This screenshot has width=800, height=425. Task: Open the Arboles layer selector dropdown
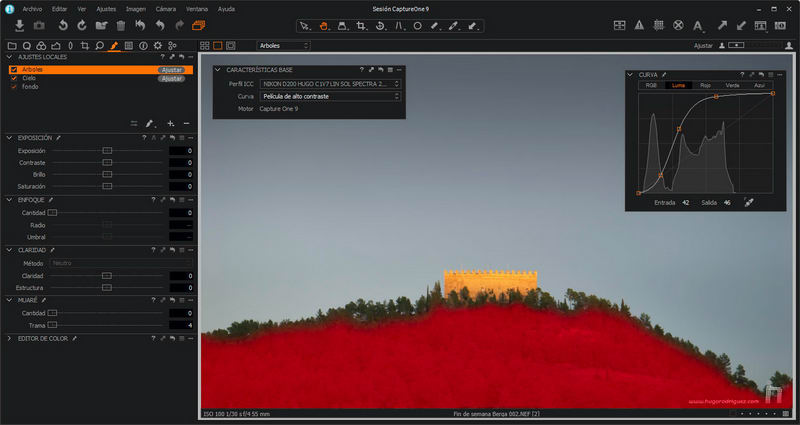click(283, 46)
